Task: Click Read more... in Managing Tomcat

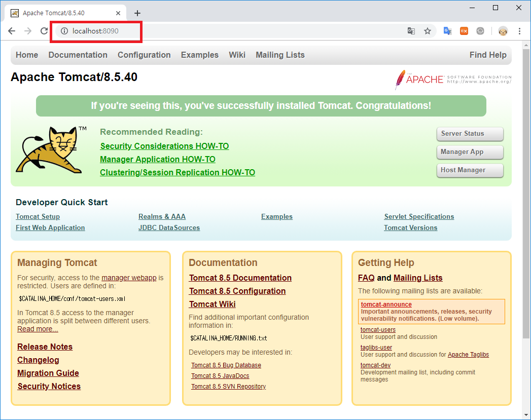Action: point(38,329)
